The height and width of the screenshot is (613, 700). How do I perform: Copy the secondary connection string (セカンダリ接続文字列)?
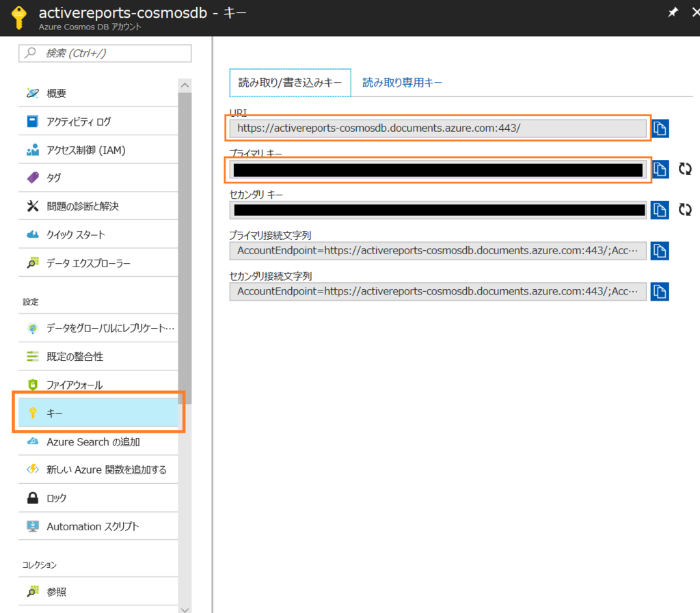660,292
